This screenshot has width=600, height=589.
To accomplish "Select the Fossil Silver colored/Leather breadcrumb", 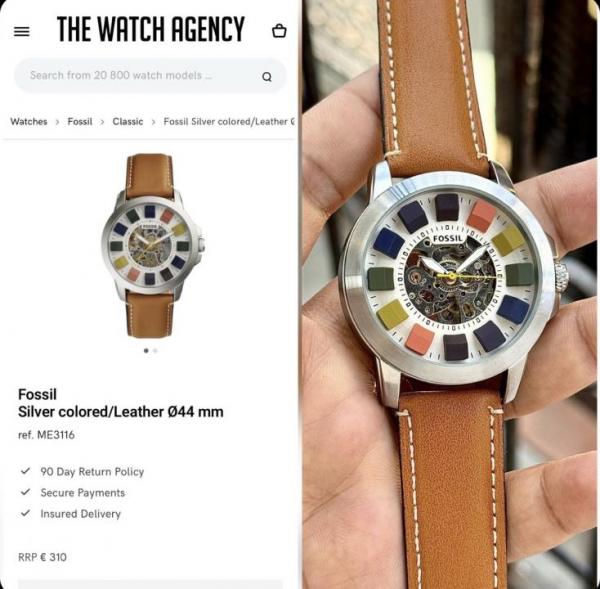I will (x=229, y=122).
